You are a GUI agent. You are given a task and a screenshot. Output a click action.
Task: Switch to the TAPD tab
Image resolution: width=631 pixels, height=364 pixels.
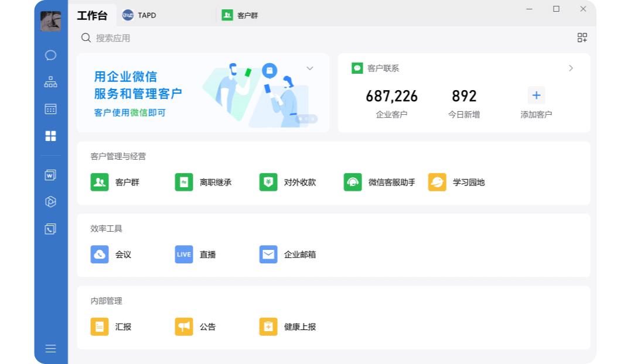click(x=139, y=15)
